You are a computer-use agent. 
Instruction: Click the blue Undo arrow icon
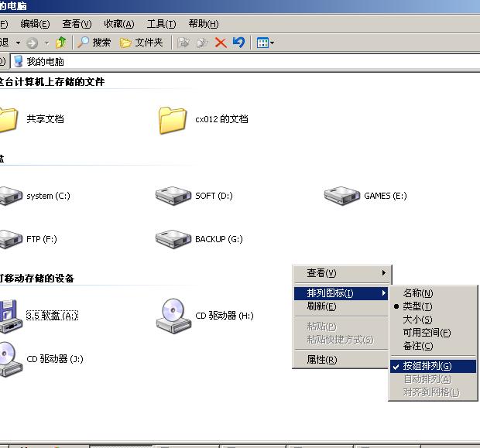[x=238, y=43]
